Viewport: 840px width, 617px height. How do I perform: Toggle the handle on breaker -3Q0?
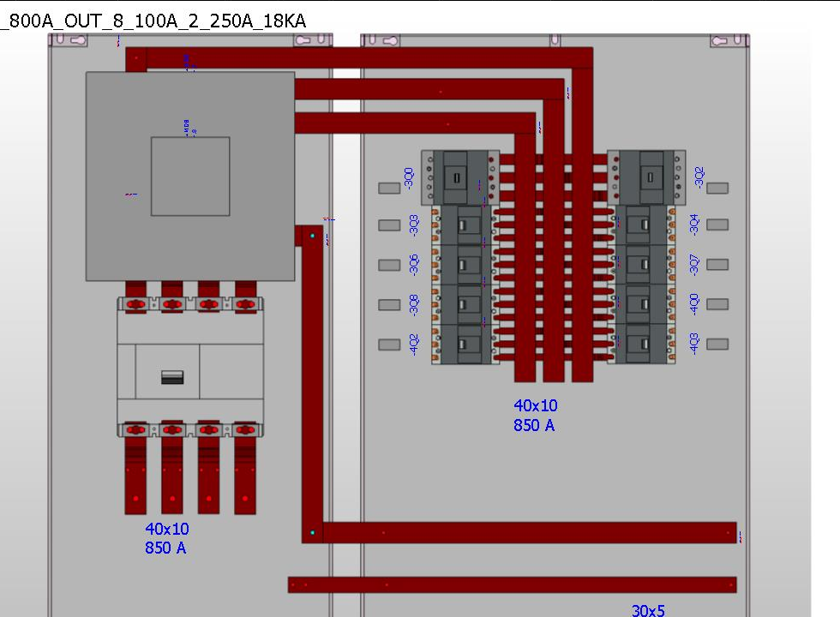click(x=457, y=177)
